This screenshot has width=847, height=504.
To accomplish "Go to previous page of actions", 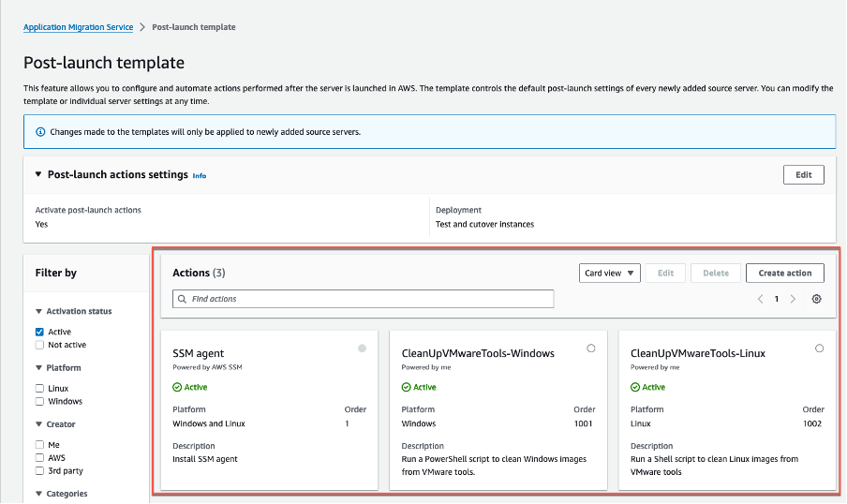I will point(760,299).
